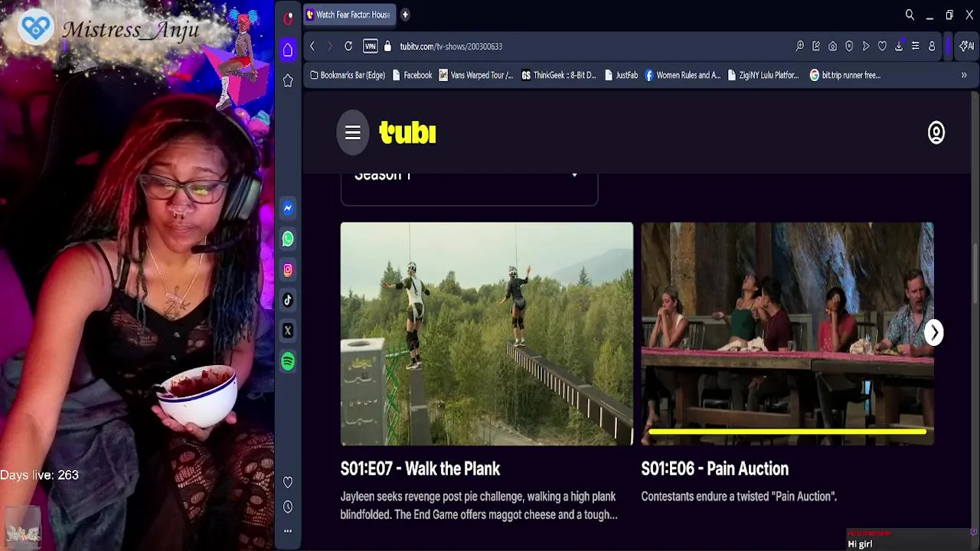Open the AI assistant button in the toolbar
The width and height of the screenshot is (980, 551).
pyautogui.click(x=966, y=46)
